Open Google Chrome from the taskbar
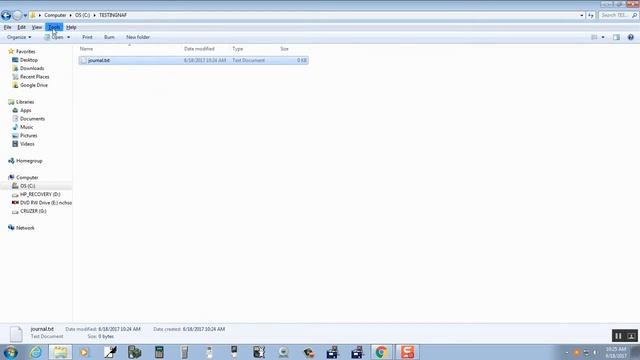This screenshot has width=640, height=360. click(x=381, y=352)
